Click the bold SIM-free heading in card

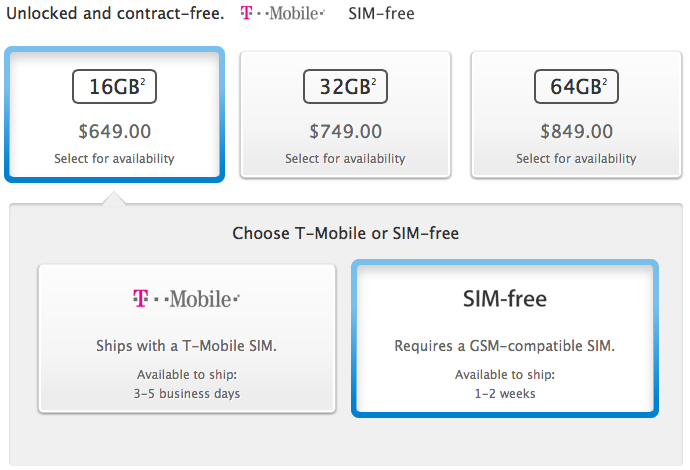pyautogui.click(x=505, y=299)
